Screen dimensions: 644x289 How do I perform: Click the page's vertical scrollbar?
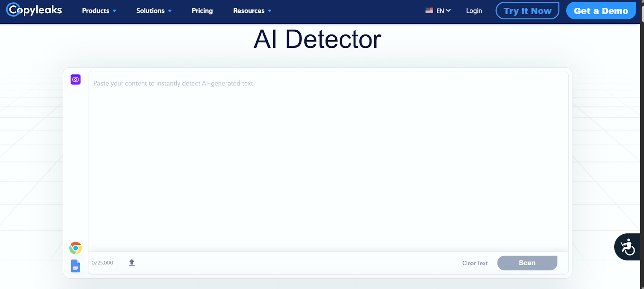(642, 144)
